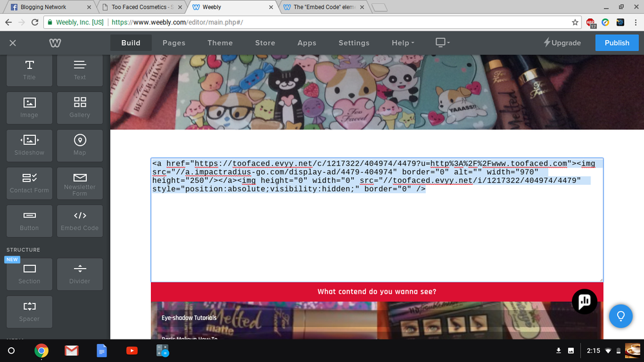Select the Newsletter Form element

coord(80,183)
